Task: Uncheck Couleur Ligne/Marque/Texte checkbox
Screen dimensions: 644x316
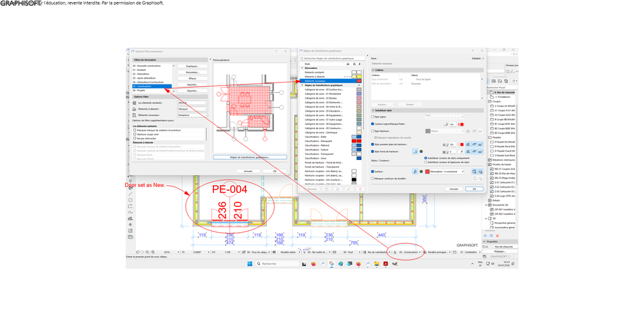Action: 373,124
